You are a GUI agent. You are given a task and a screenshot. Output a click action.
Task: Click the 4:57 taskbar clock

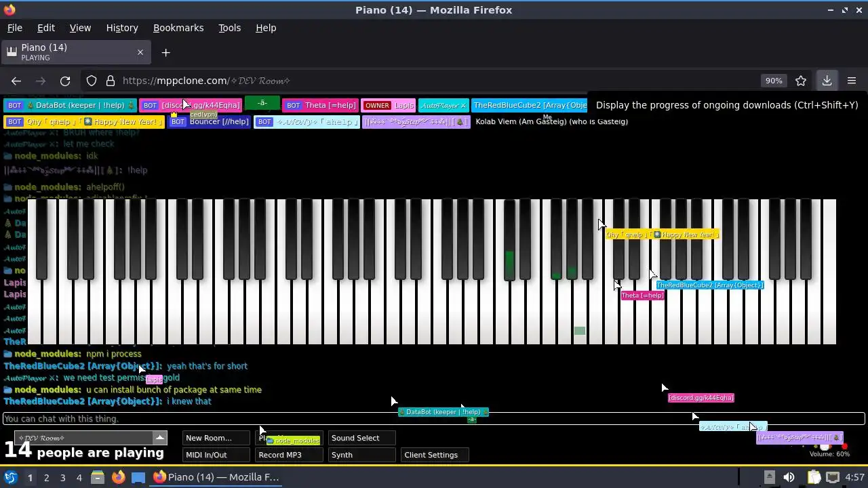855,477
